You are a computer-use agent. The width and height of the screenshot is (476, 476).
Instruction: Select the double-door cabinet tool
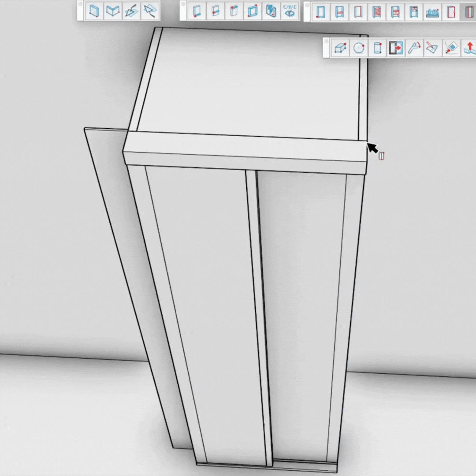tap(468, 12)
